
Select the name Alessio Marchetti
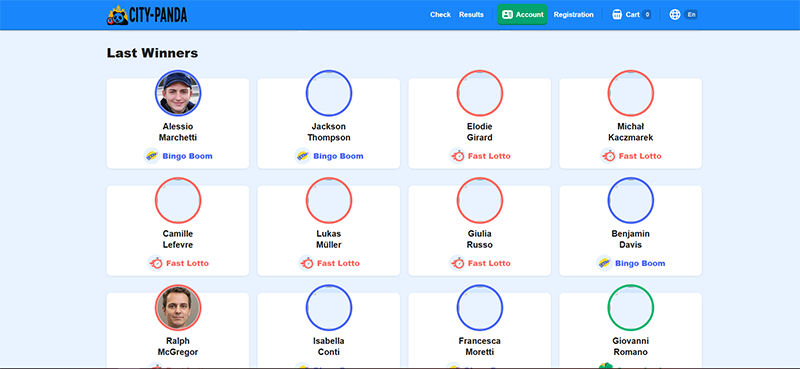coord(178,132)
